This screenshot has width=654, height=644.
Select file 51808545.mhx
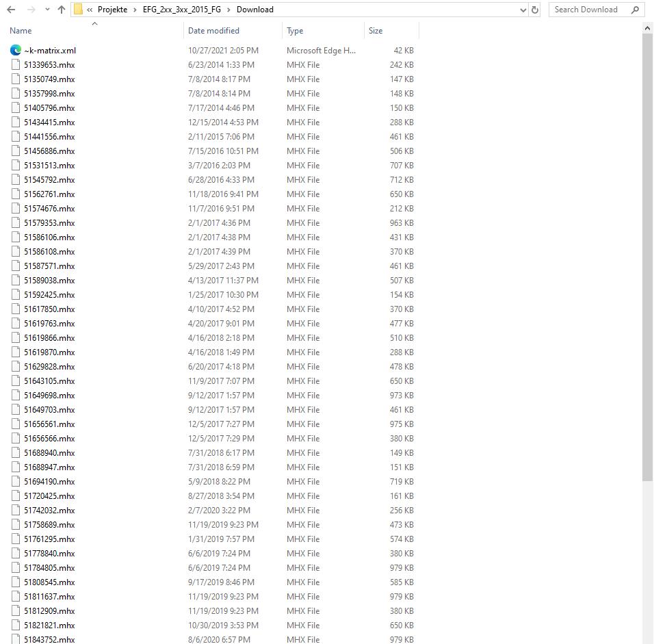(x=49, y=582)
